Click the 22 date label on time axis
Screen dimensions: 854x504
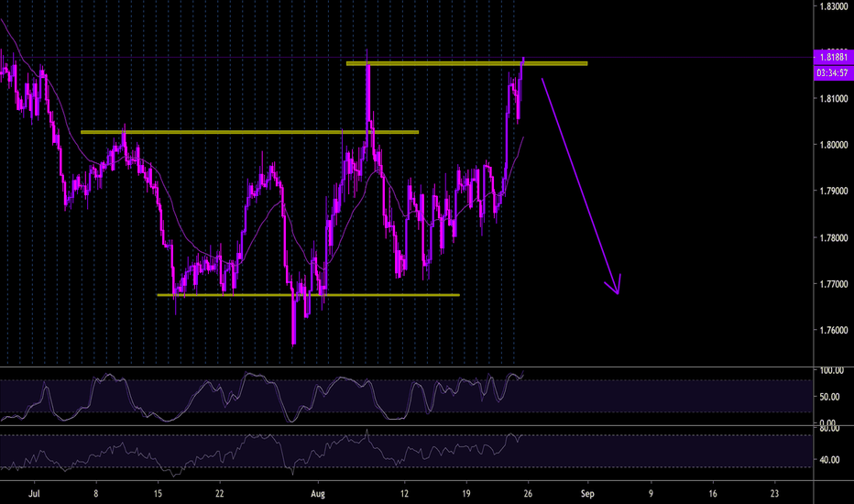pos(220,494)
